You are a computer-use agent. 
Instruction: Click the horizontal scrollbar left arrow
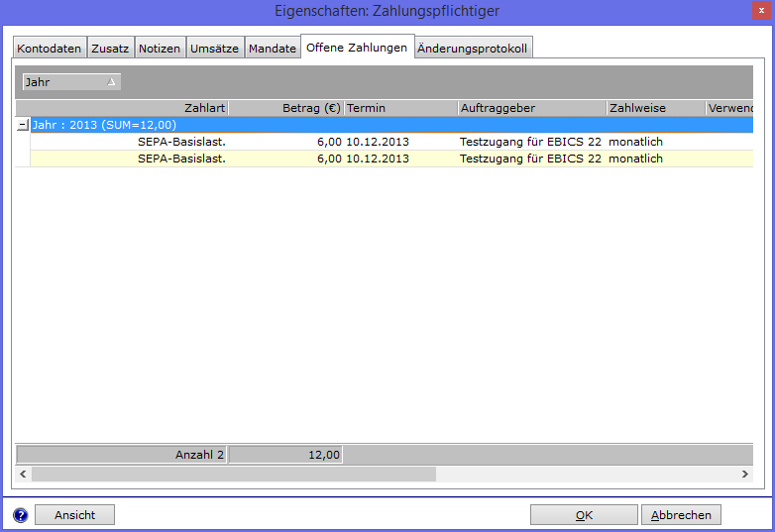[23, 475]
